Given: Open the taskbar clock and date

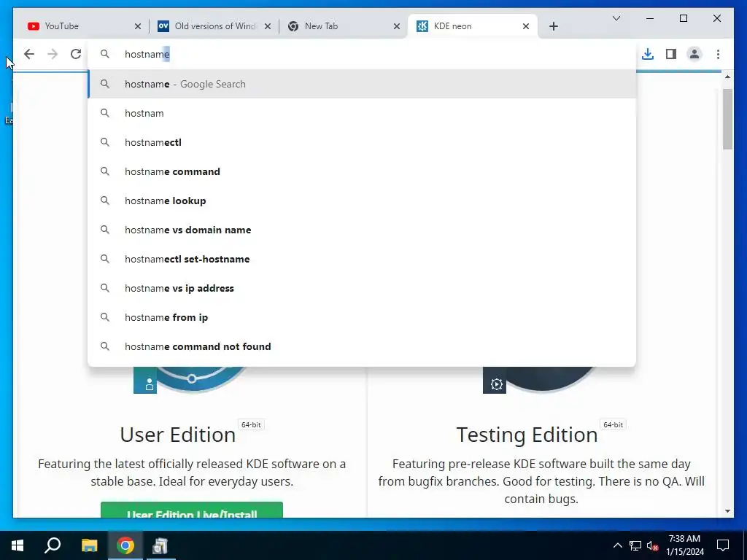Looking at the screenshot, I should [684, 545].
